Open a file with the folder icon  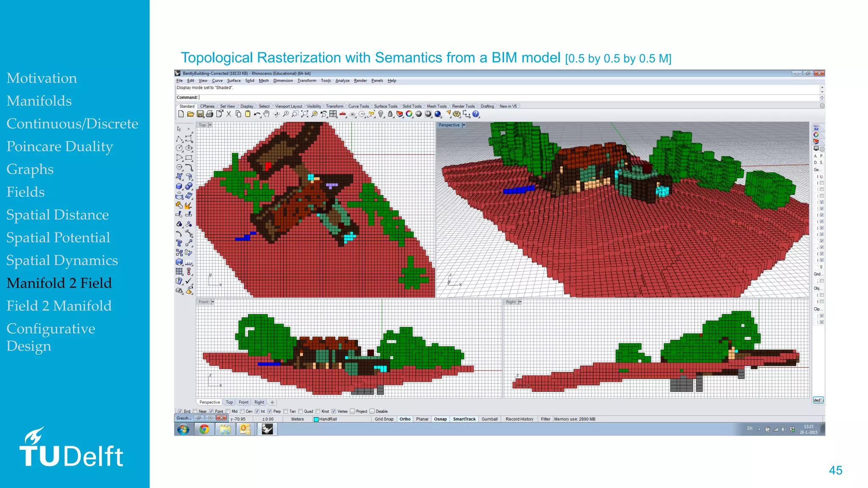[191, 114]
